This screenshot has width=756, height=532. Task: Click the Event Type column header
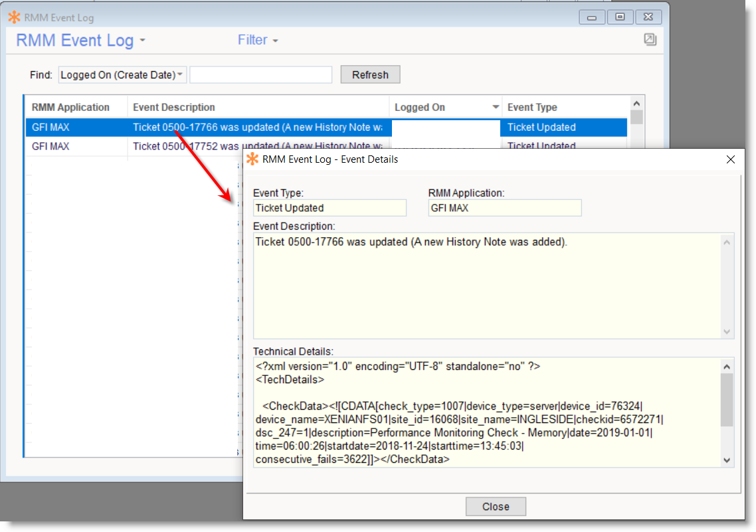pyautogui.click(x=532, y=108)
